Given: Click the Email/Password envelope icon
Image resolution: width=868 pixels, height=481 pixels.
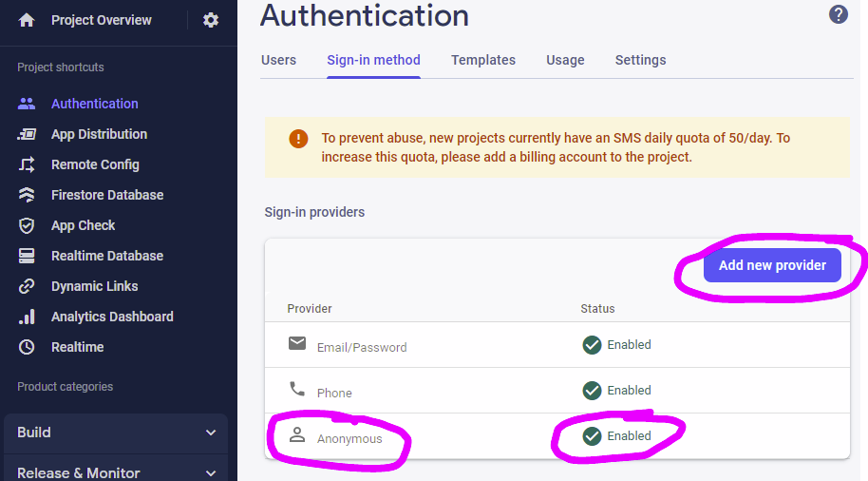Looking at the screenshot, I should [297, 343].
